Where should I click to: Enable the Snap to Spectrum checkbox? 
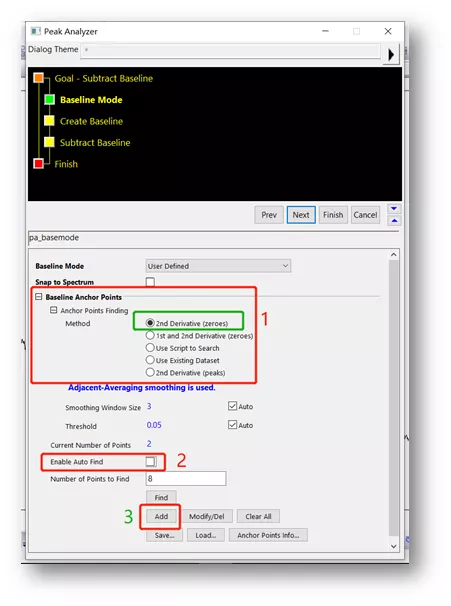pyautogui.click(x=150, y=282)
